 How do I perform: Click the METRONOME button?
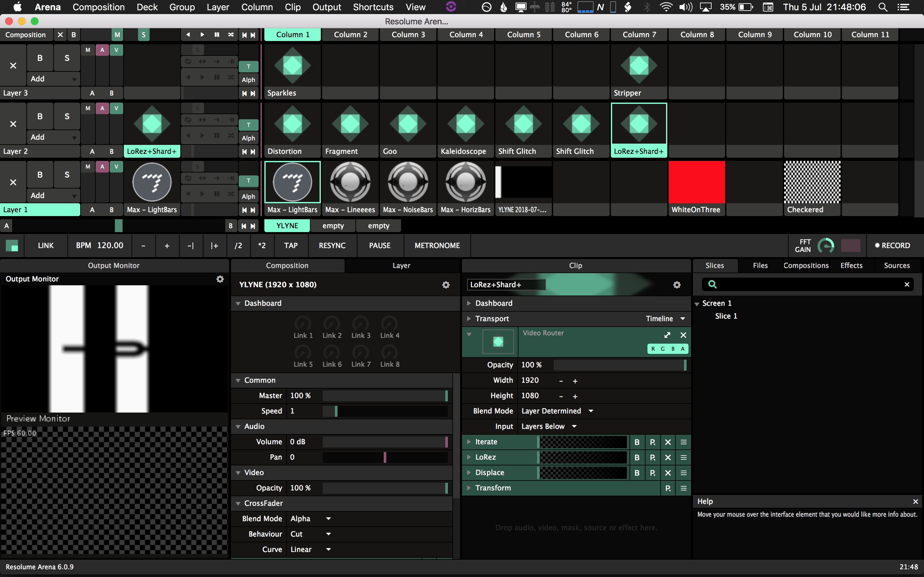pos(437,245)
